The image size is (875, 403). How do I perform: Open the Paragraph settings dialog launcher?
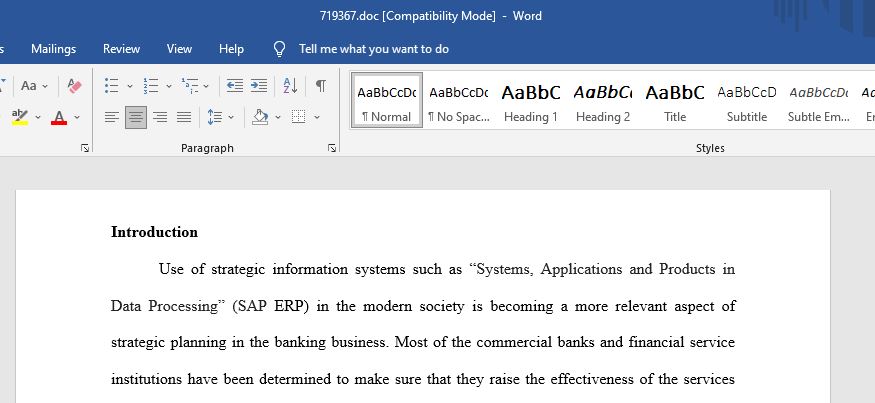pos(332,148)
